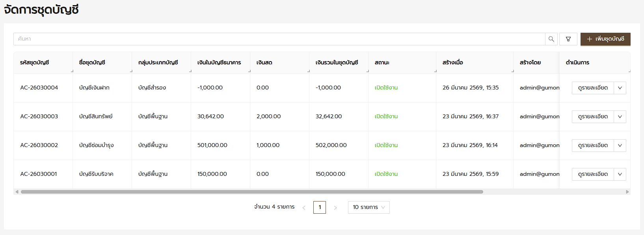Click เพิ่มชุดบัญชี add button
644x235 pixels.
coord(605,39)
